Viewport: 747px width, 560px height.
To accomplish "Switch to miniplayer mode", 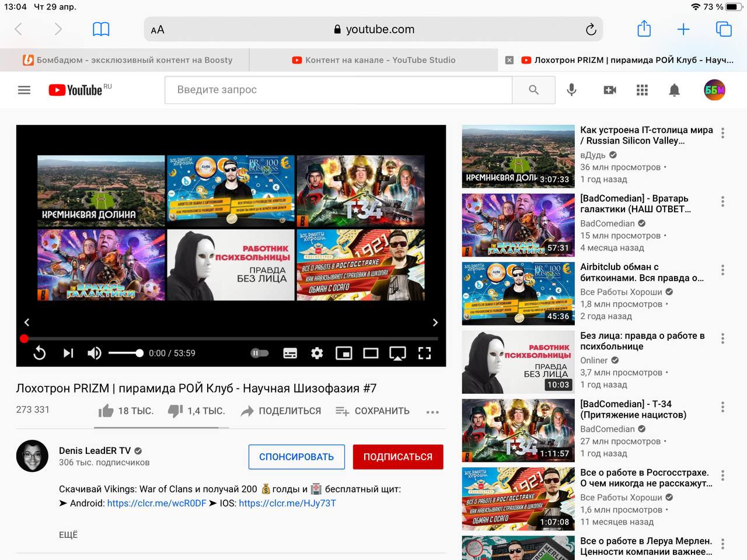I will (x=344, y=353).
